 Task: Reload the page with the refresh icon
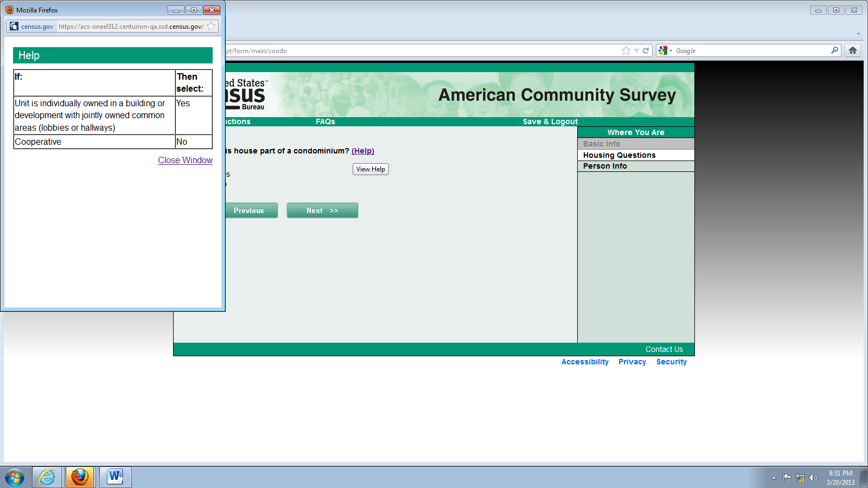[x=646, y=50]
